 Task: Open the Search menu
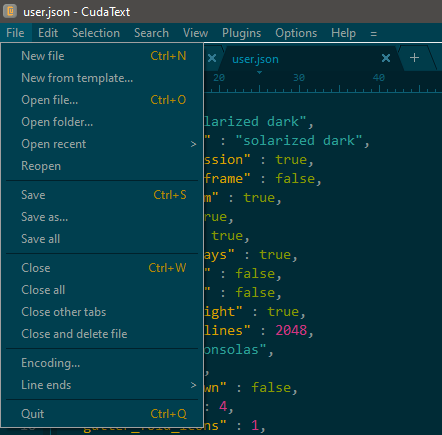[151, 33]
